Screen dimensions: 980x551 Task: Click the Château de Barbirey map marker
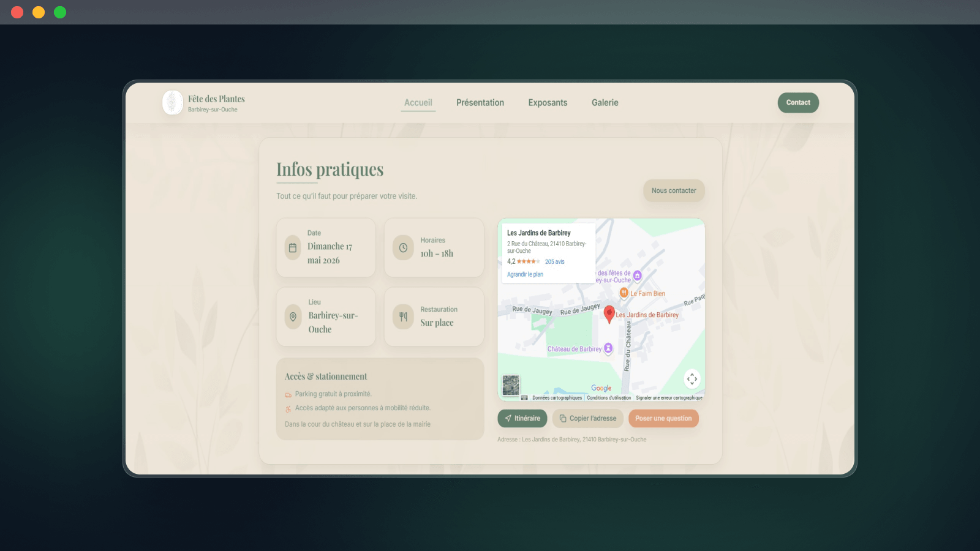tap(608, 348)
